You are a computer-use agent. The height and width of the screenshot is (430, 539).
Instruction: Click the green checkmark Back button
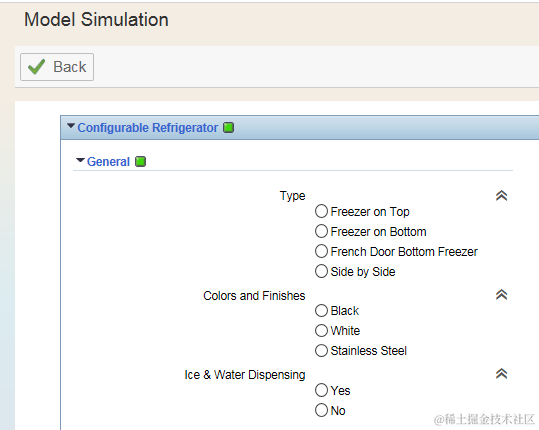coord(57,67)
